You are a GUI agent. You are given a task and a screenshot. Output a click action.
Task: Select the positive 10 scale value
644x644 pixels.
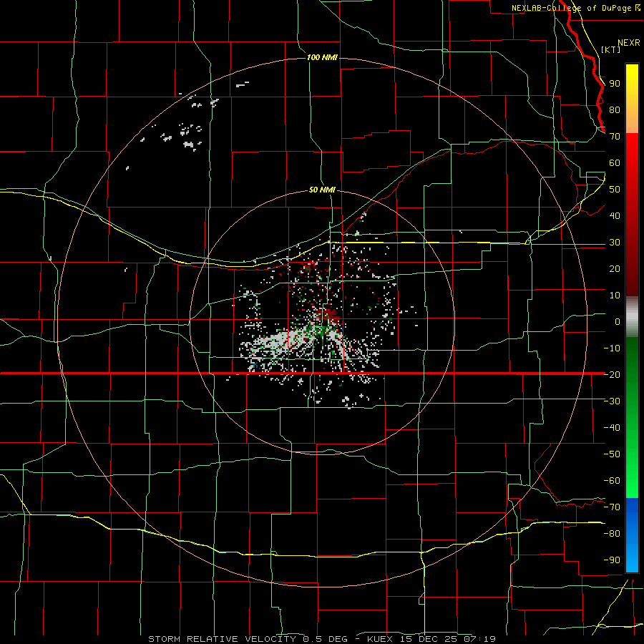[615, 296]
